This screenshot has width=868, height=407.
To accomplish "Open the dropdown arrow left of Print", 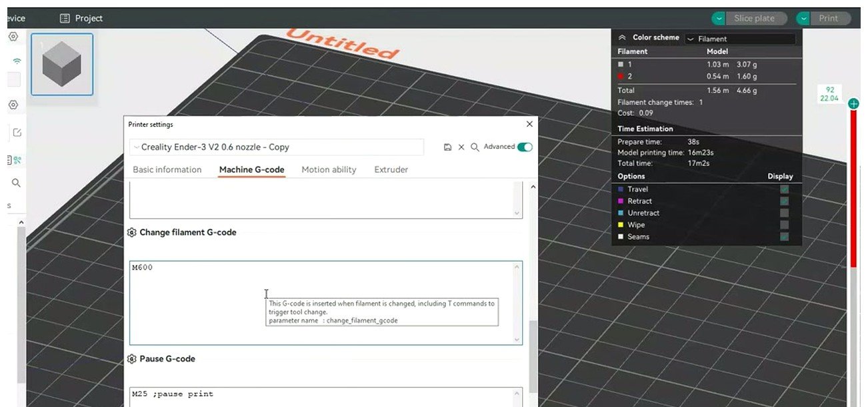I will coord(803,19).
